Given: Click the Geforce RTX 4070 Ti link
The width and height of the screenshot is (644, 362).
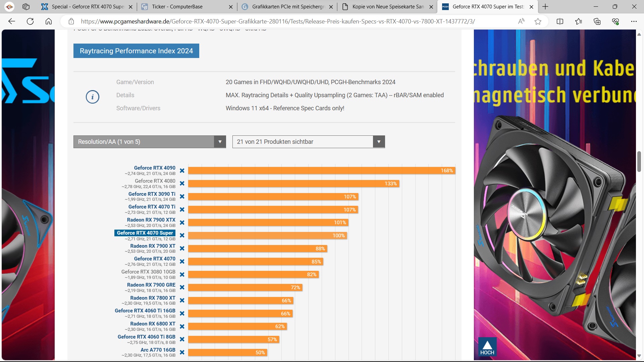Looking at the screenshot, I should [152, 207].
